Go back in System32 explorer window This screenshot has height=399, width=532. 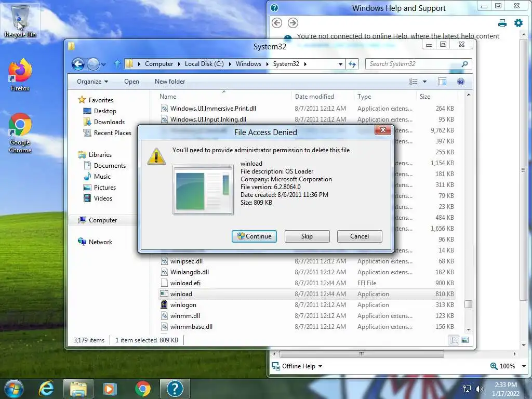click(x=78, y=64)
